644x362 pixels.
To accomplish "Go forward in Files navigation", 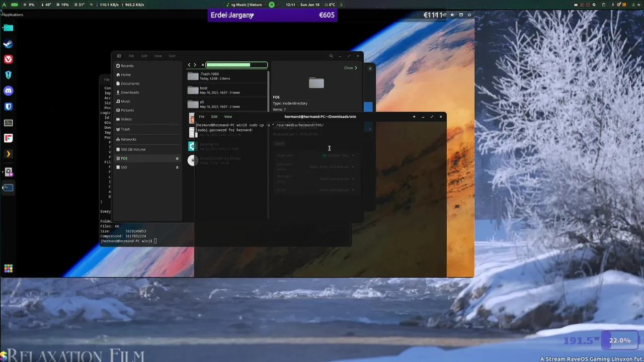I will click(x=195, y=65).
